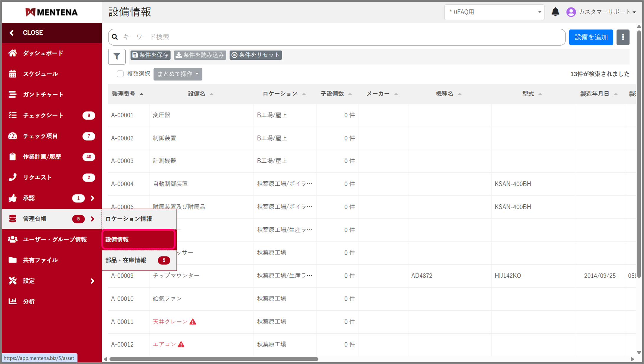
Task: Click the warning icon beside 天井クレーン
Action: click(193, 322)
